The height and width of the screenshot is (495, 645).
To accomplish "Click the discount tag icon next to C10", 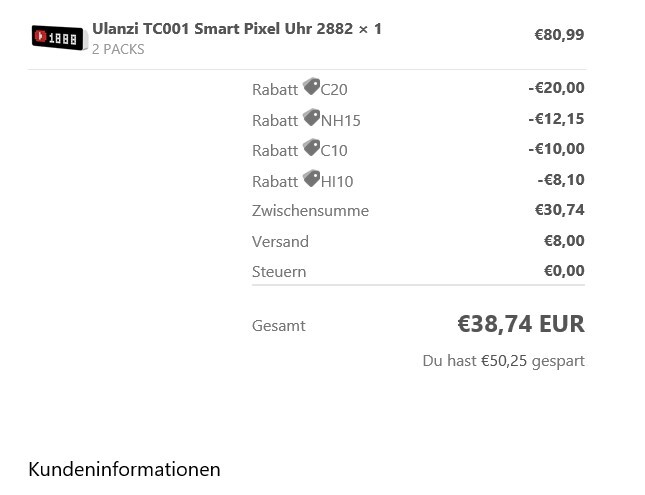I will click(311, 148).
